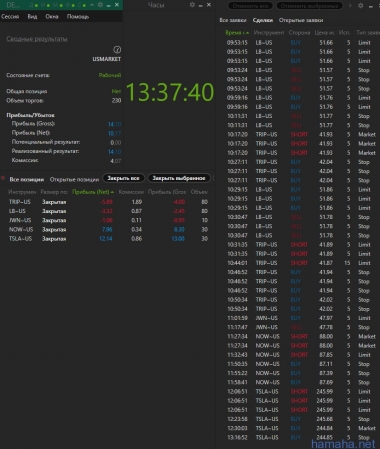The image size is (380, 449).
Task: Open the Вид menu
Action: (32, 16)
